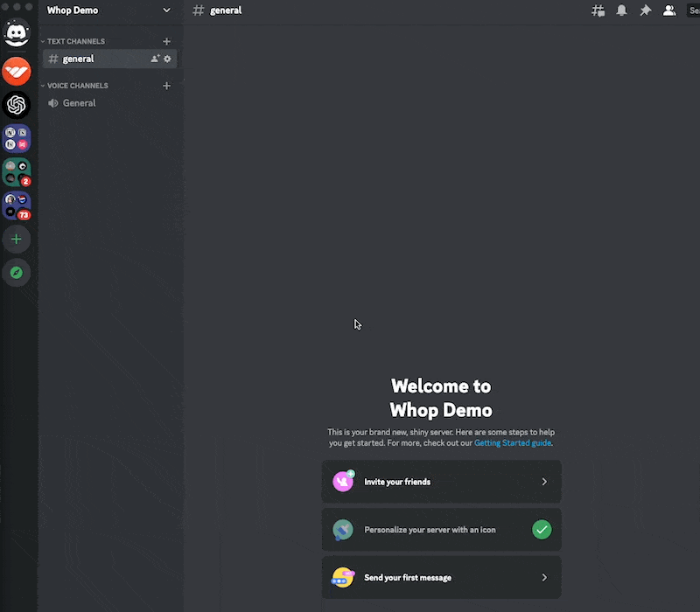Viewport: 700px width, 612px height.
Task: Select the general text channel
Action: (78, 59)
